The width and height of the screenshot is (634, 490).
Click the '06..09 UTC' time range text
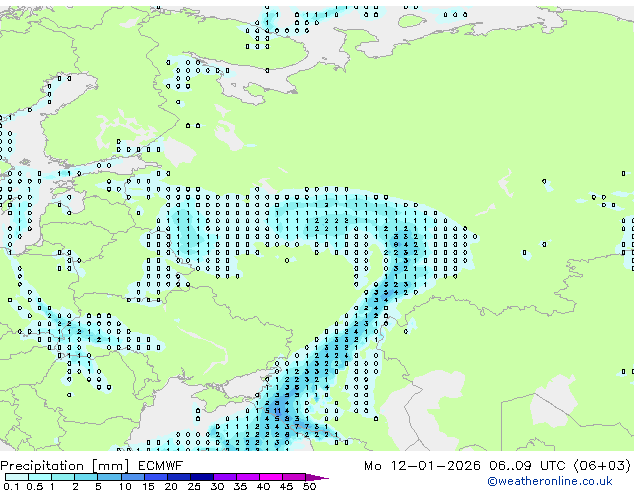point(527,466)
